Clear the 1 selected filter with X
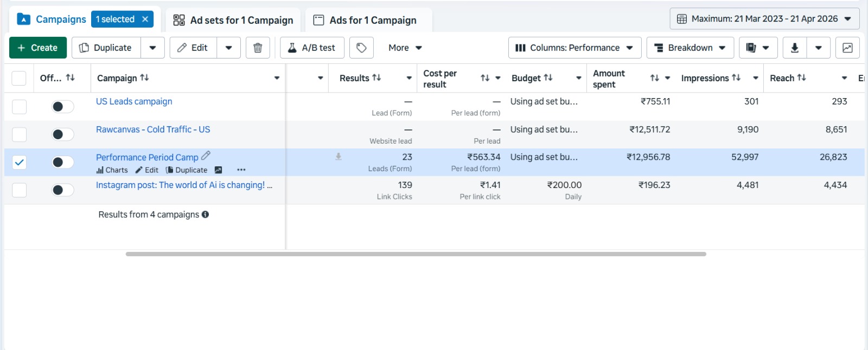868x350 pixels. click(145, 19)
